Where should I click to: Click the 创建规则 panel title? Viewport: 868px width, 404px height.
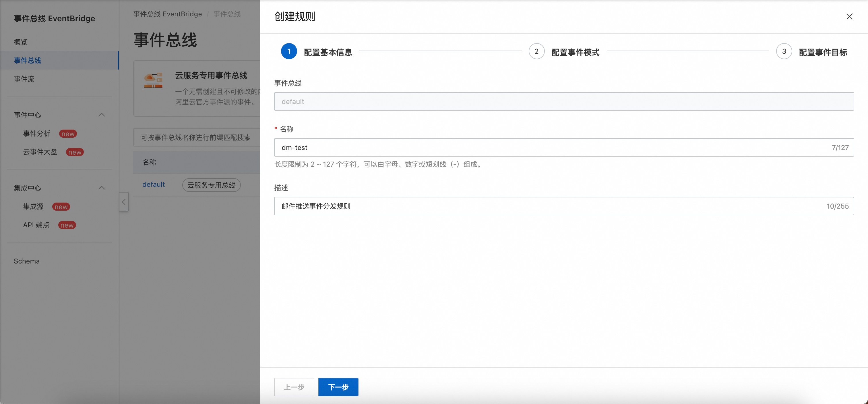click(294, 16)
